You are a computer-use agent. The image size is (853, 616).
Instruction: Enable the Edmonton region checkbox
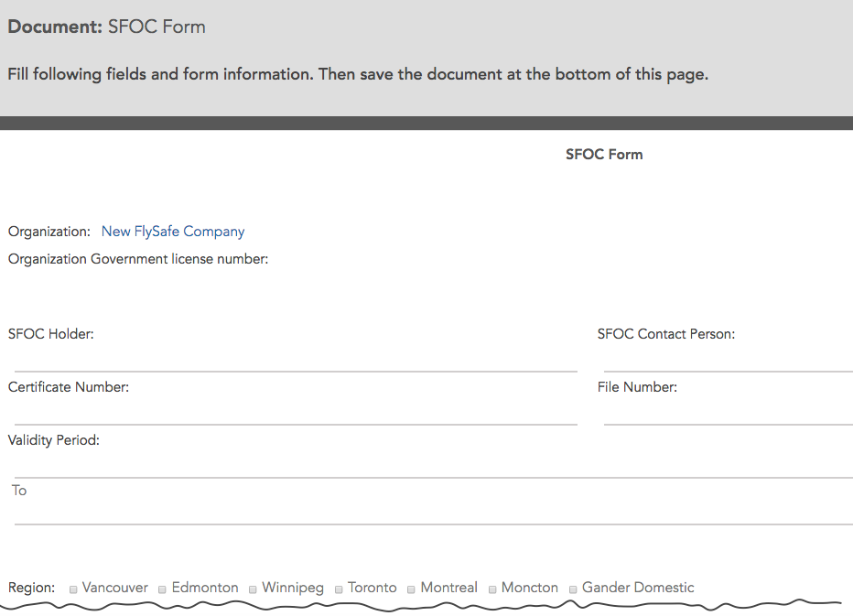pyautogui.click(x=161, y=589)
